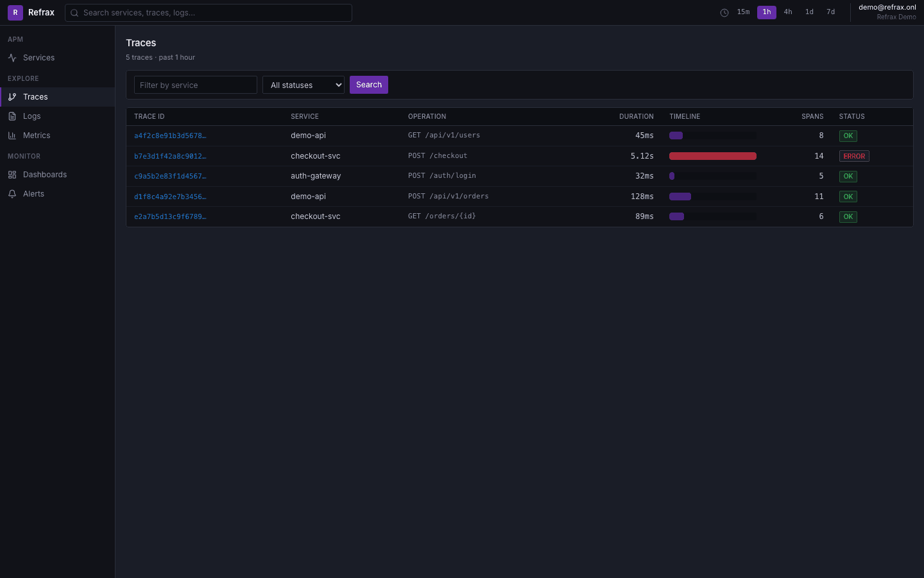Click the Duration column header
The image size is (924, 578).
(x=637, y=116)
